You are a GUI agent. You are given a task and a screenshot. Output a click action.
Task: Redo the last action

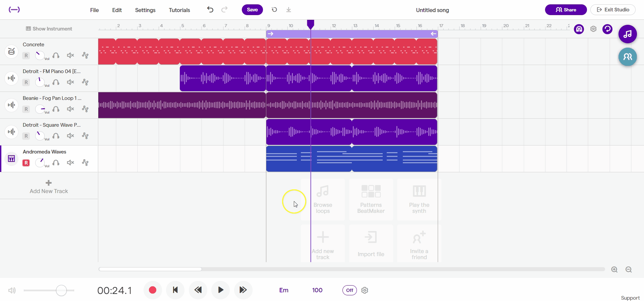pyautogui.click(x=224, y=10)
